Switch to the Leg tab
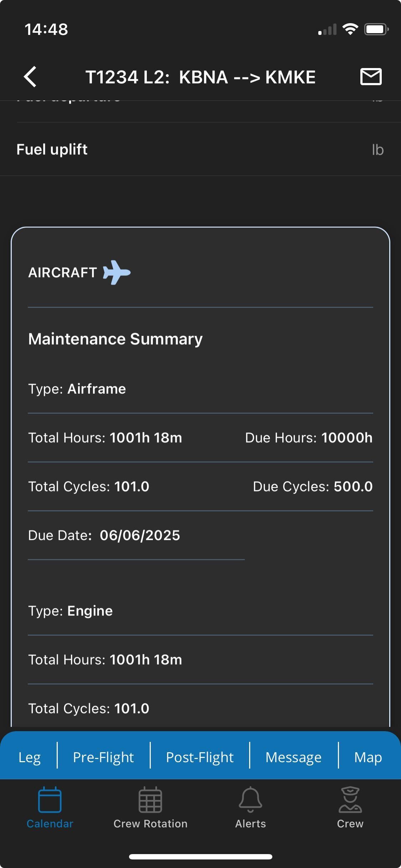Screen dimensions: 401x868 [30, 757]
